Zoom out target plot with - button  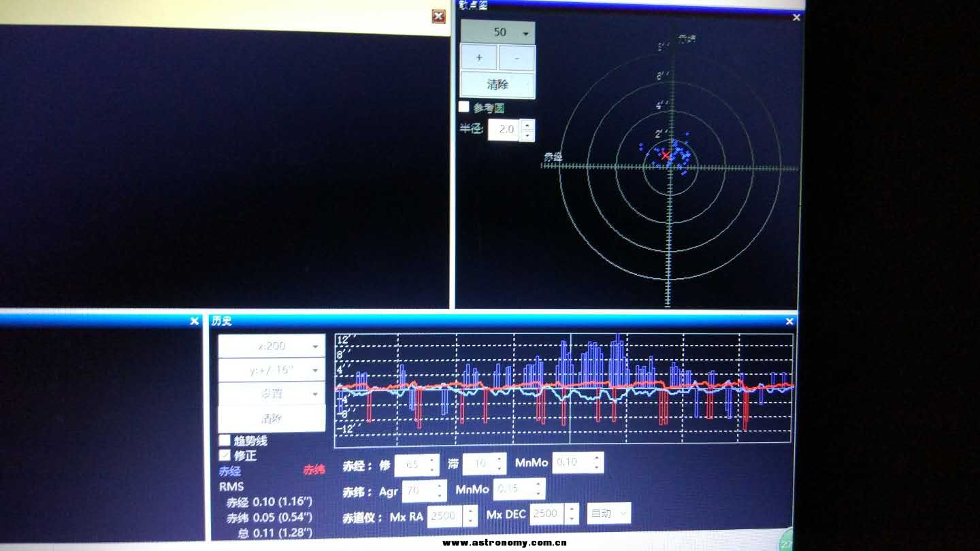[517, 59]
